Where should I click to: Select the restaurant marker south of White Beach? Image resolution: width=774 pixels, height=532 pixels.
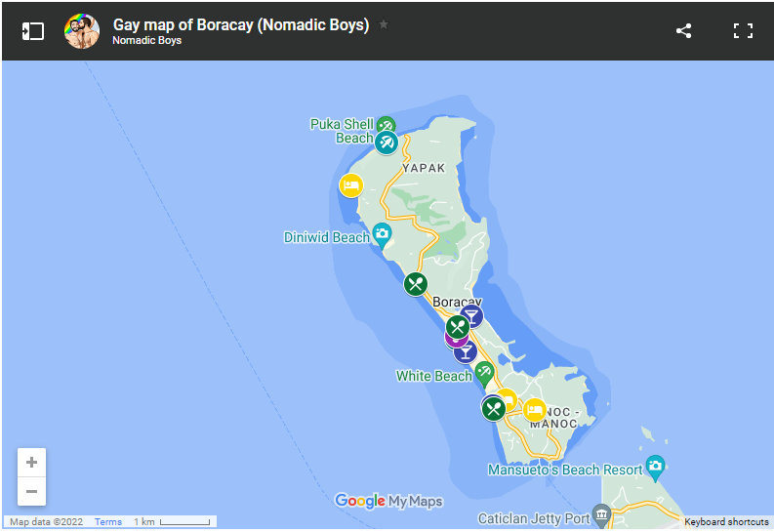pos(494,409)
